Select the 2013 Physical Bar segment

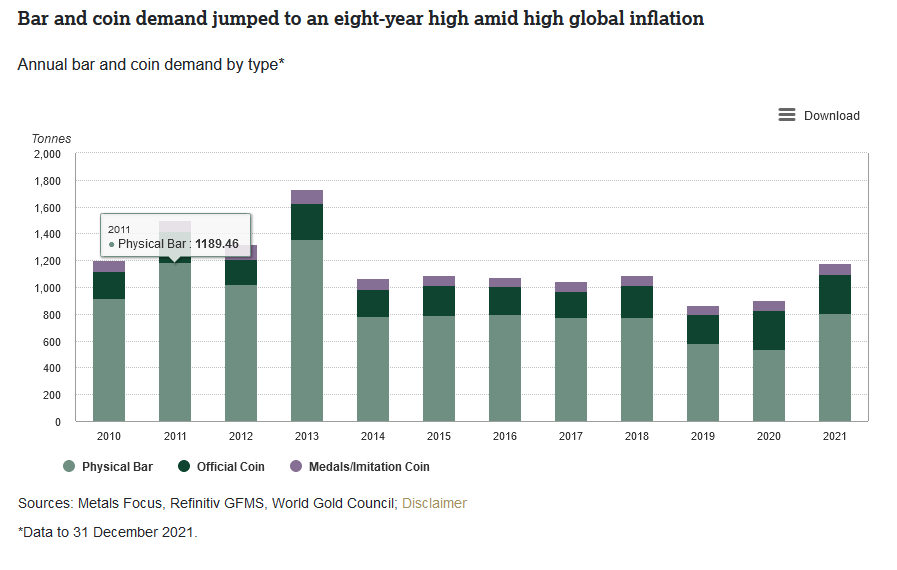[307, 330]
